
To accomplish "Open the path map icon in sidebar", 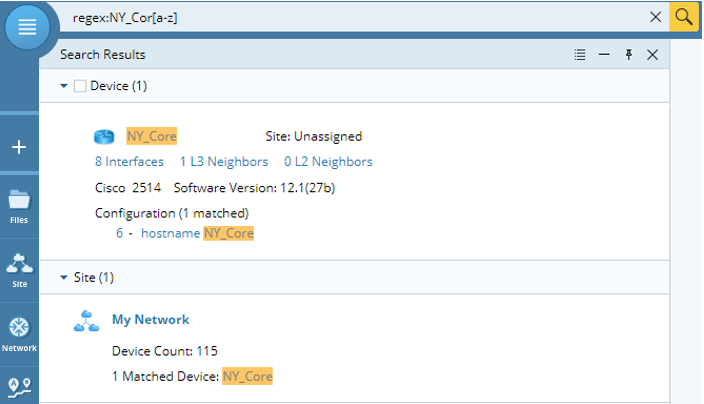I will (19, 387).
